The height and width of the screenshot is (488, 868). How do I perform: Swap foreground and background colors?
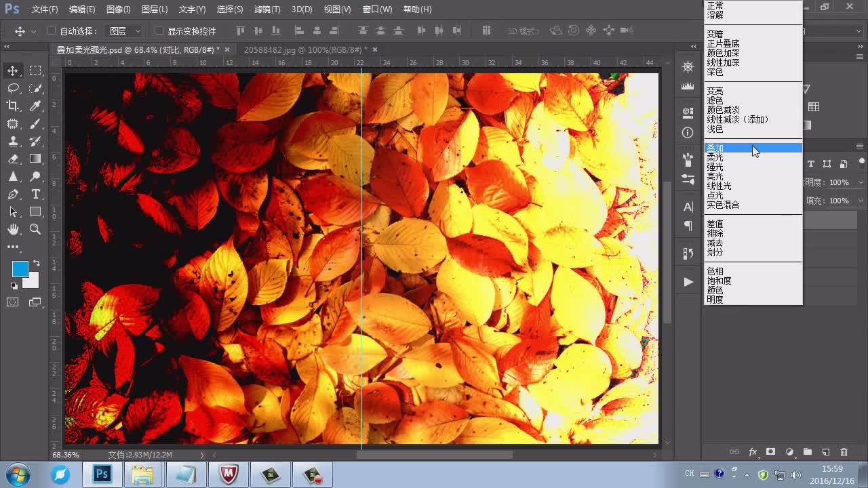[36, 263]
